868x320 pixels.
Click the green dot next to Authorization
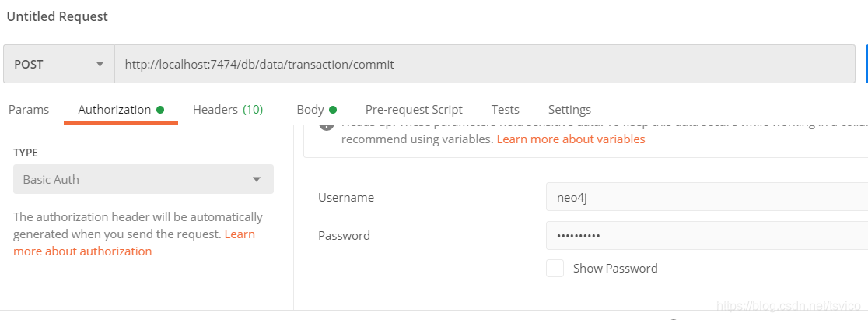[x=160, y=110]
